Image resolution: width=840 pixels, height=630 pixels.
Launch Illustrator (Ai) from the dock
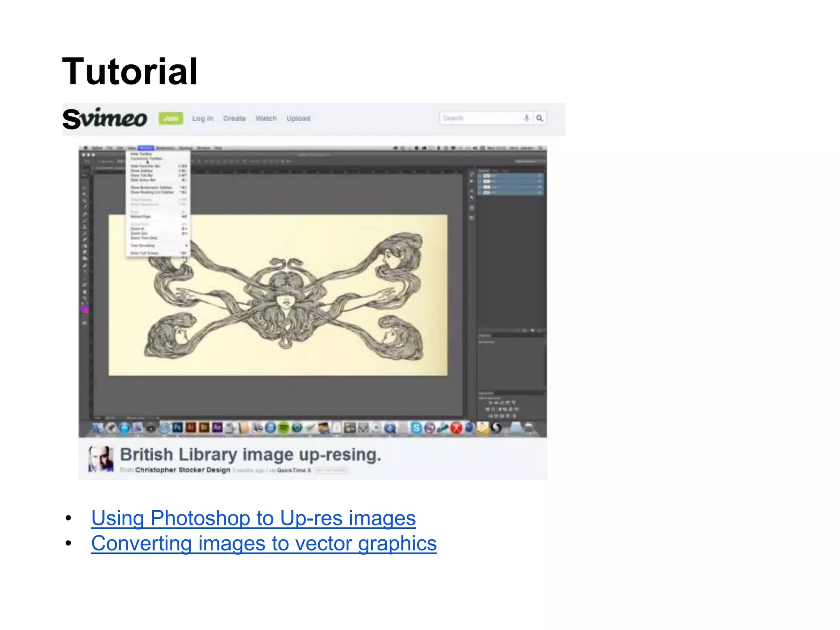(191, 428)
